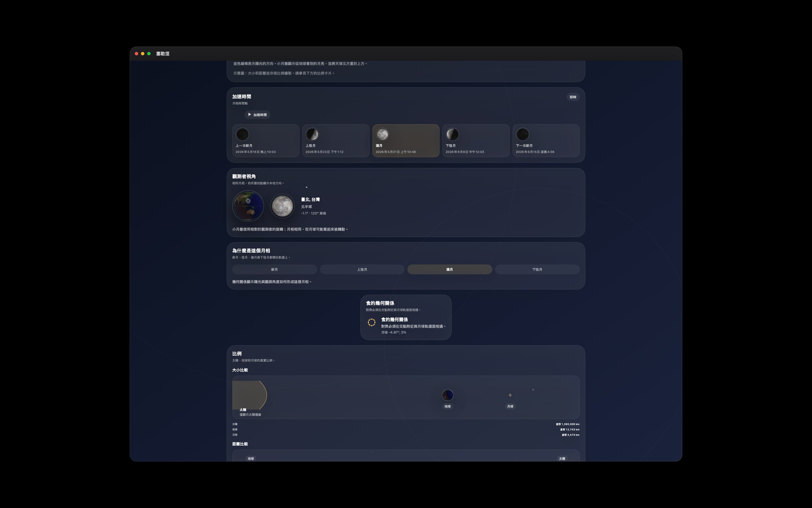
Task: Click the 2026年6月8日 中午12:03 date
Action: click(x=465, y=152)
